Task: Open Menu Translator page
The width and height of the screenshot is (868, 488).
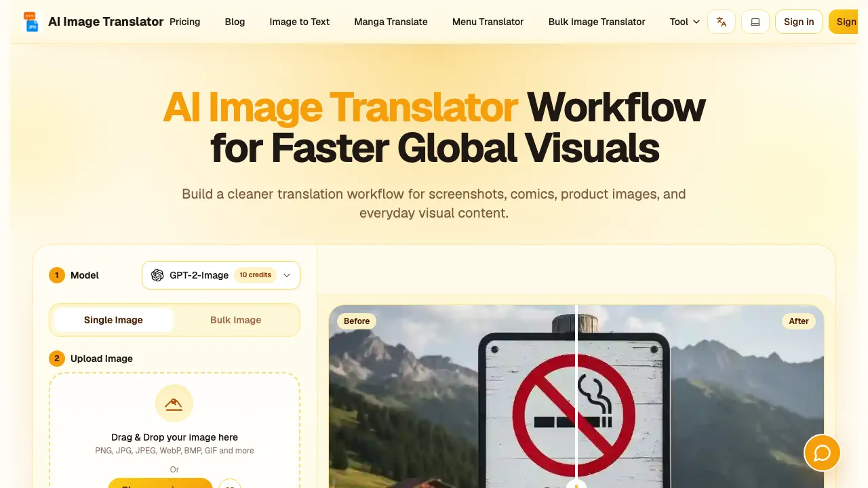Action: (488, 22)
